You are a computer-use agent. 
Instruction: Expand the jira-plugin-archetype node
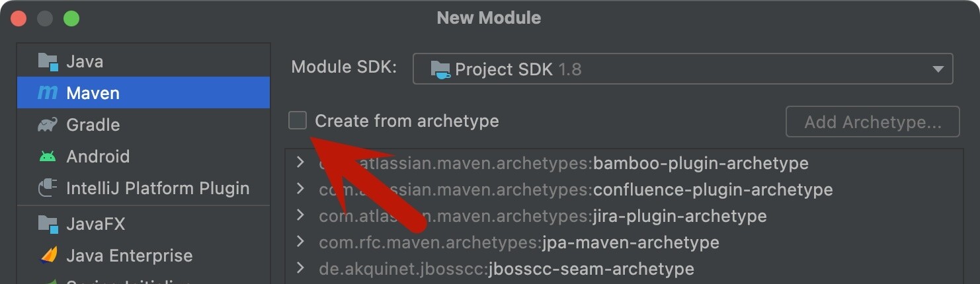tap(300, 215)
